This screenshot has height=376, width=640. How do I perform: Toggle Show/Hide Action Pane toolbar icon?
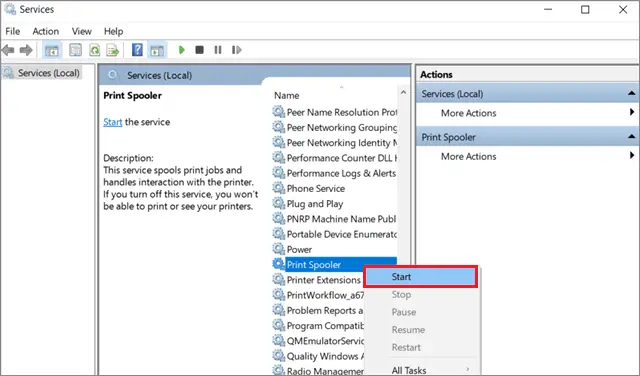click(x=157, y=50)
